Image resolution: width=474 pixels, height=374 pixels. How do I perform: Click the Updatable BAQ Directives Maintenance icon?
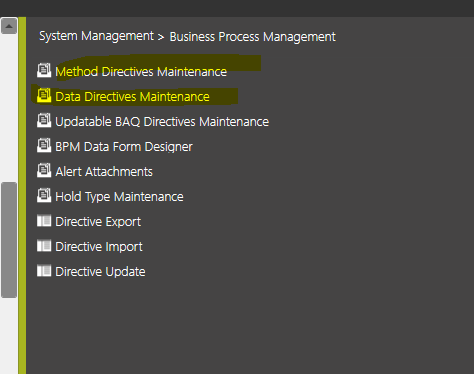pos(44,120)
